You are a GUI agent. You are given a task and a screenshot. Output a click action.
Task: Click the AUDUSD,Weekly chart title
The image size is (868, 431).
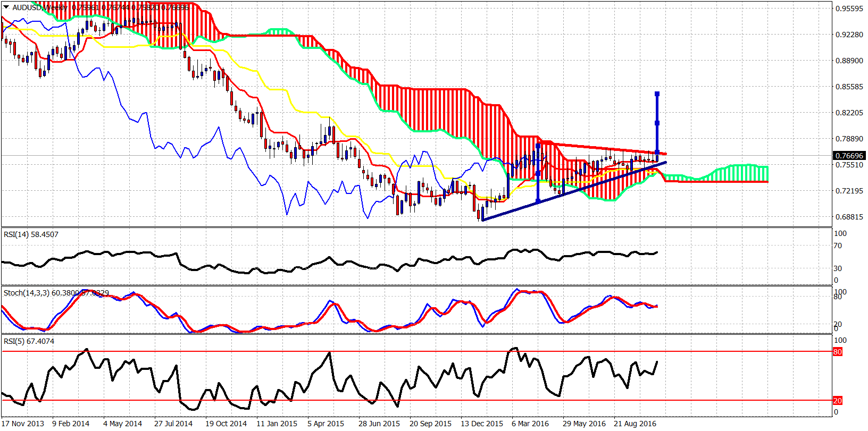[40, 7]
